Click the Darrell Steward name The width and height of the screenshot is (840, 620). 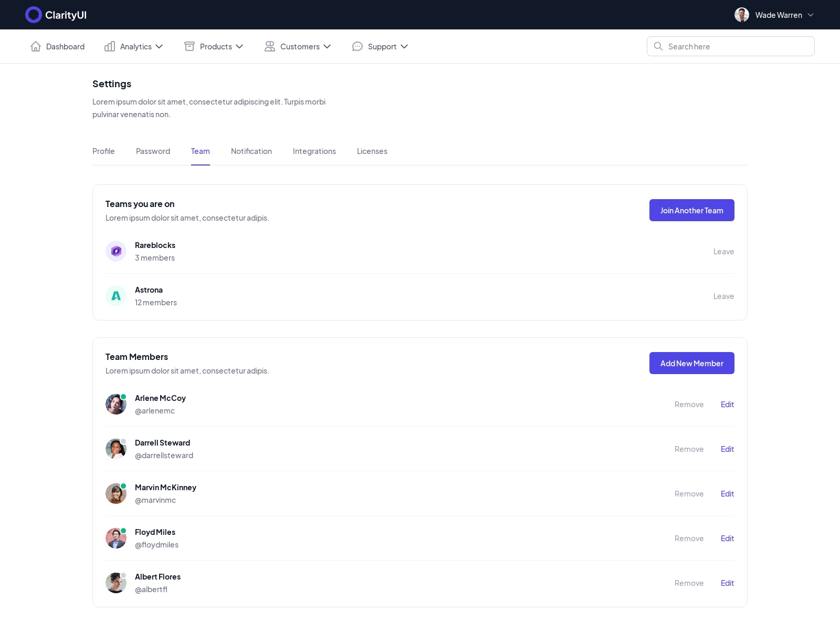point(162,443)
